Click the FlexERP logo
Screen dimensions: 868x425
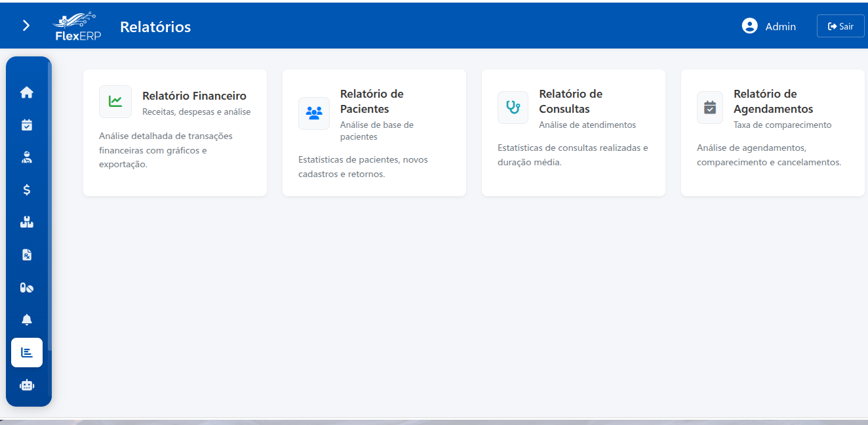[76, 26]
